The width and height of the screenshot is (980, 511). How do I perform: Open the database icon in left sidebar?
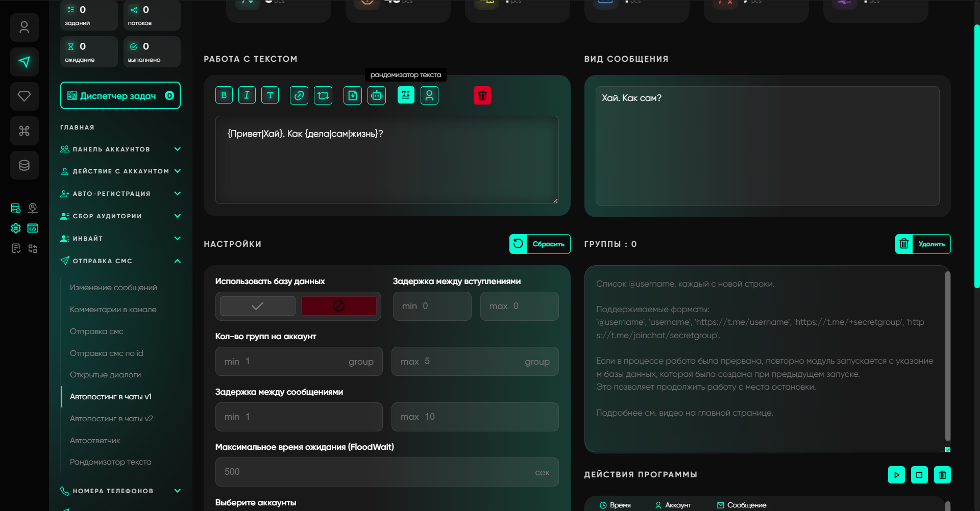24,165
